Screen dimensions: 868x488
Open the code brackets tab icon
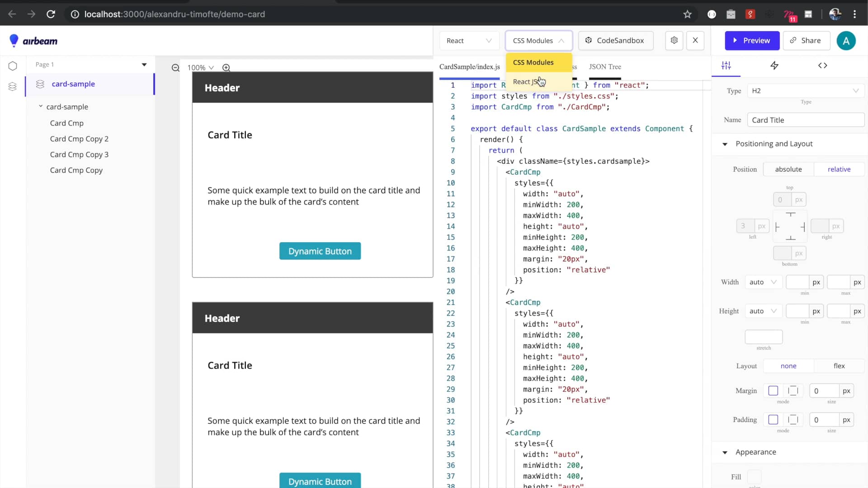click(x=823, y=66)
